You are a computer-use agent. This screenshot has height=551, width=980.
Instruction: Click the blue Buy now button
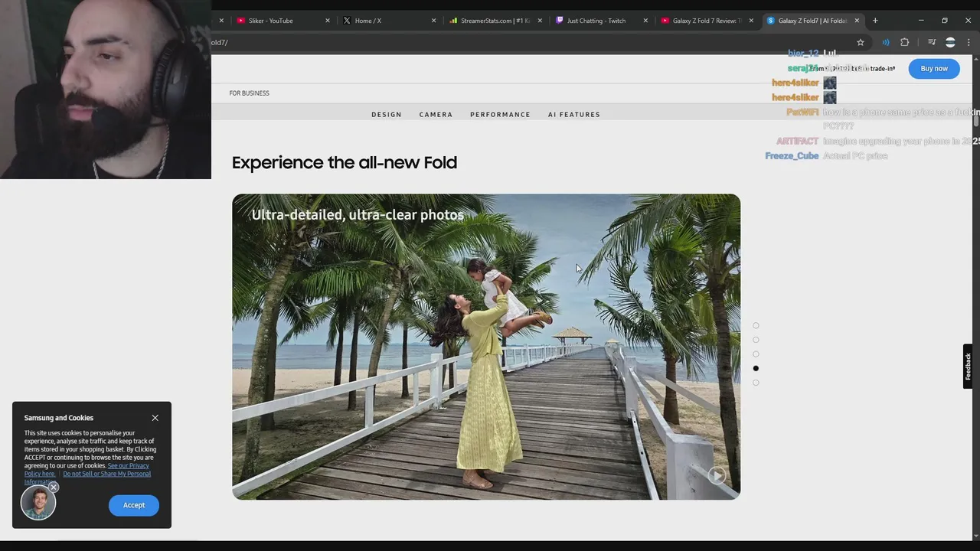(934, 68)
